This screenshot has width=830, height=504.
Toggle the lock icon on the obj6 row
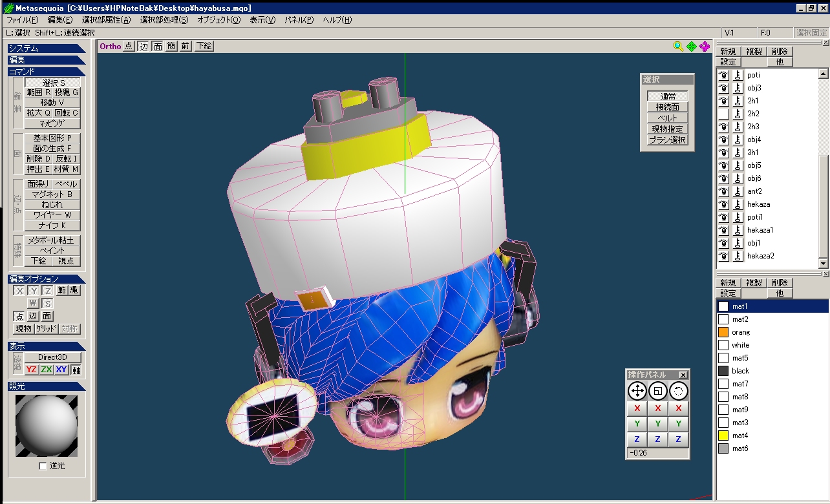tap(738, 178)
